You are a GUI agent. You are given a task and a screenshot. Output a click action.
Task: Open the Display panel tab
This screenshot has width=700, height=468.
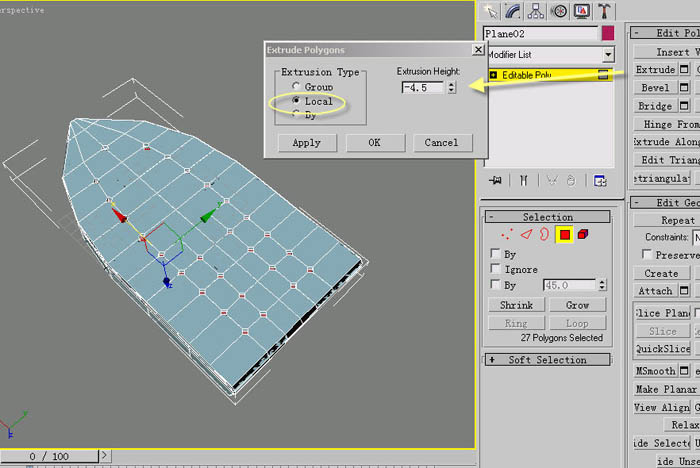coord(582,11)
